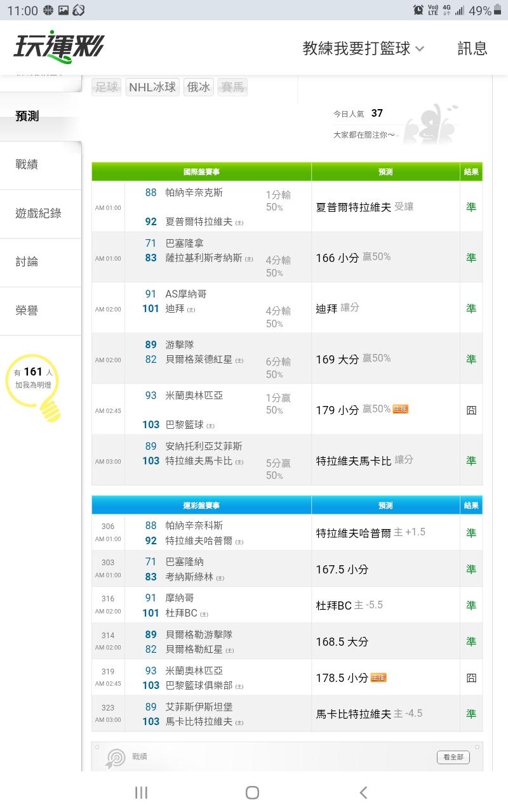Go to the 討論 sidebar tab
Image resolution: width=508 pixels, height=812 pixels.
tap(27, 262)
